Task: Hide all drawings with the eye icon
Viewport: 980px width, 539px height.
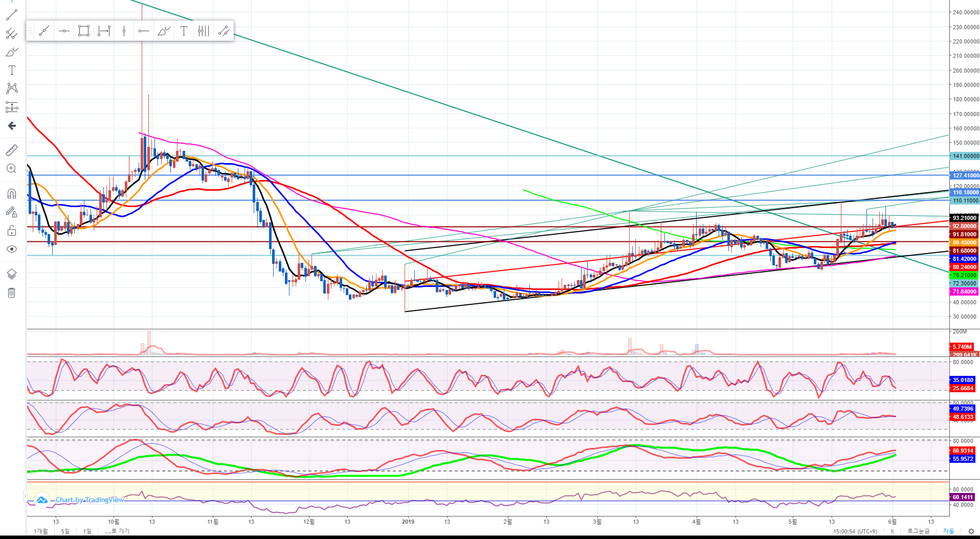Action: (12, 249)
